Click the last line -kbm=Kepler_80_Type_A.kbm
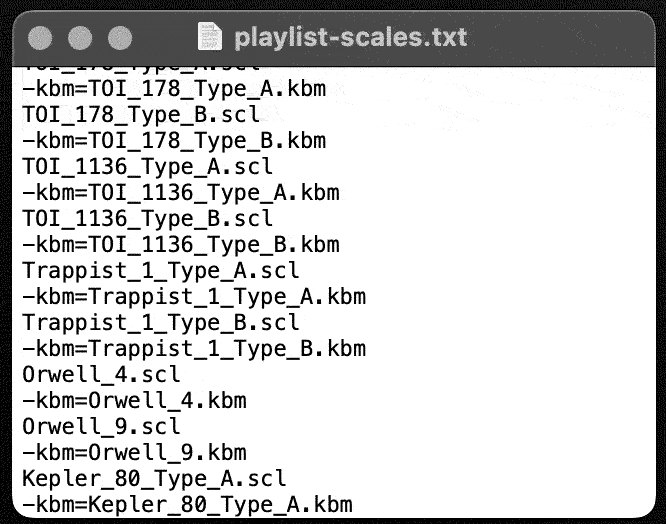666x524 pixels. pyautogui.click(x=187, y=505)
